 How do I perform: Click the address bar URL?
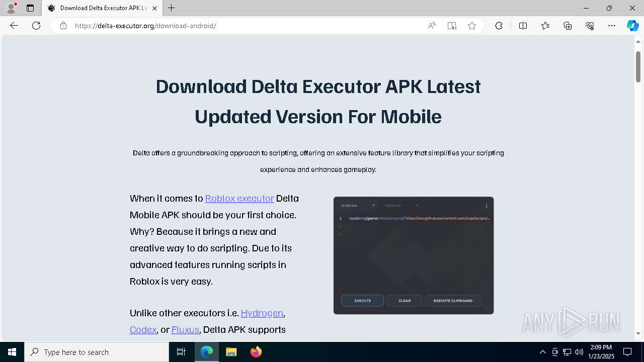(145, 26)
